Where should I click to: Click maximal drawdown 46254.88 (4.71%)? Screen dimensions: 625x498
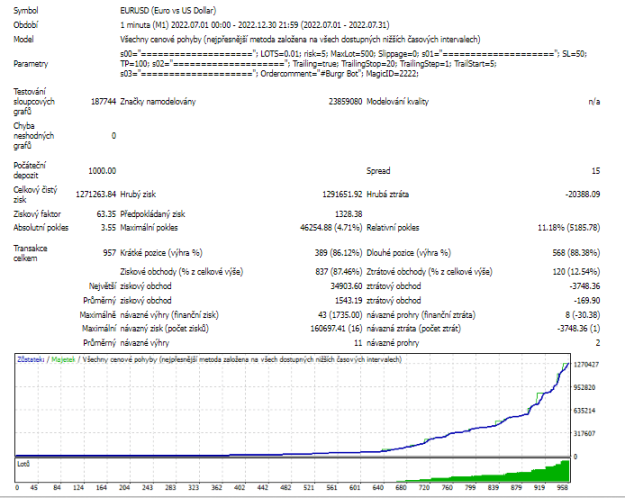click(x=331, y=228)
